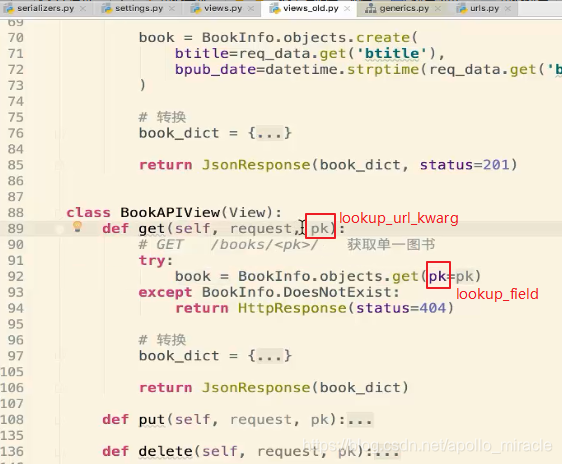Click 'DoesNotExist' on line 93

point(337,292)
